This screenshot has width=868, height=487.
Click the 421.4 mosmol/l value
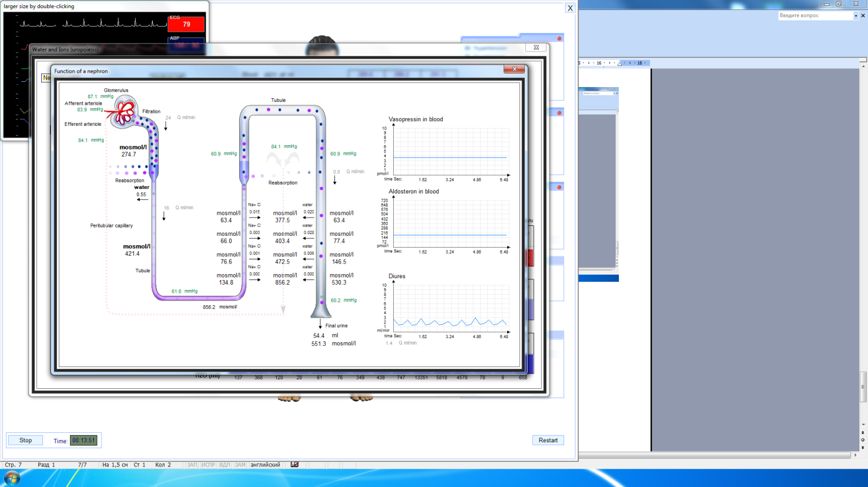point(132,254)
